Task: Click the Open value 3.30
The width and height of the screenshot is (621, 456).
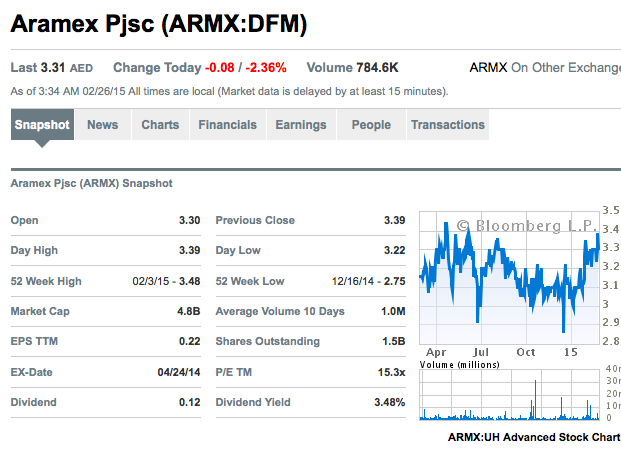Action: (189, 220)
